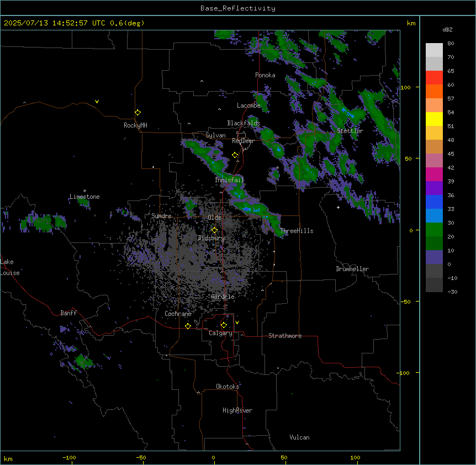476x465 pixels.
Task: Select the Strathmore label
Action: click(285, 336)
